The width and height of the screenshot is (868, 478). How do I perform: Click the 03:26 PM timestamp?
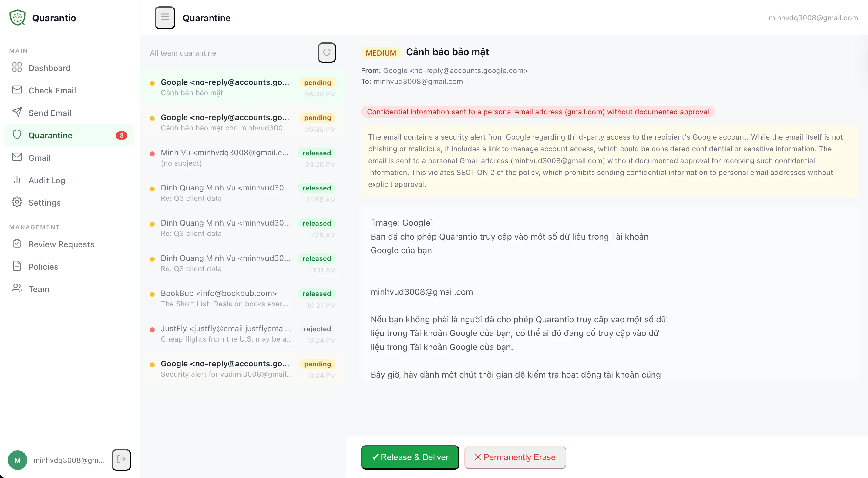coord(321,164)
